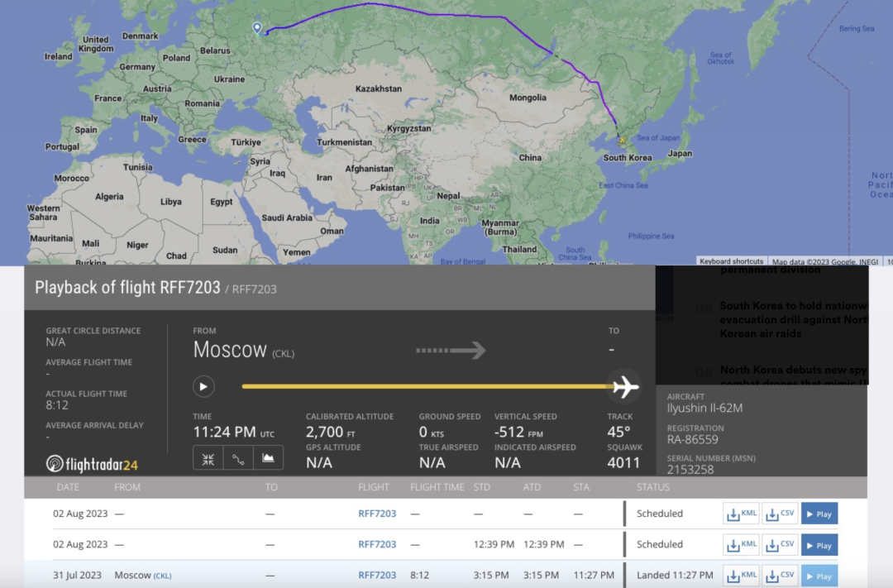
Task: Download KML for the 31 Jul 2023 flight
Action: 741,576
